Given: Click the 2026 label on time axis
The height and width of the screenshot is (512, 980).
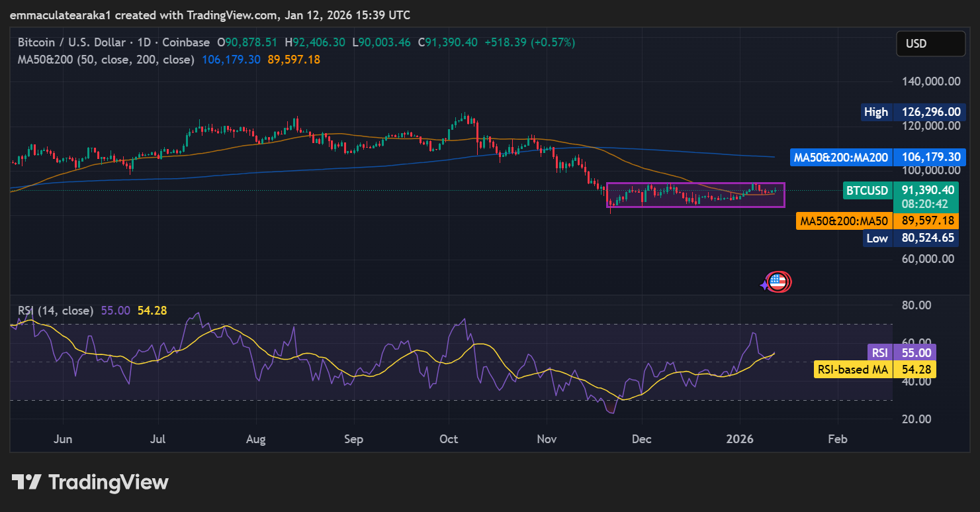Looking at the screenshot, I should (740, 439).
